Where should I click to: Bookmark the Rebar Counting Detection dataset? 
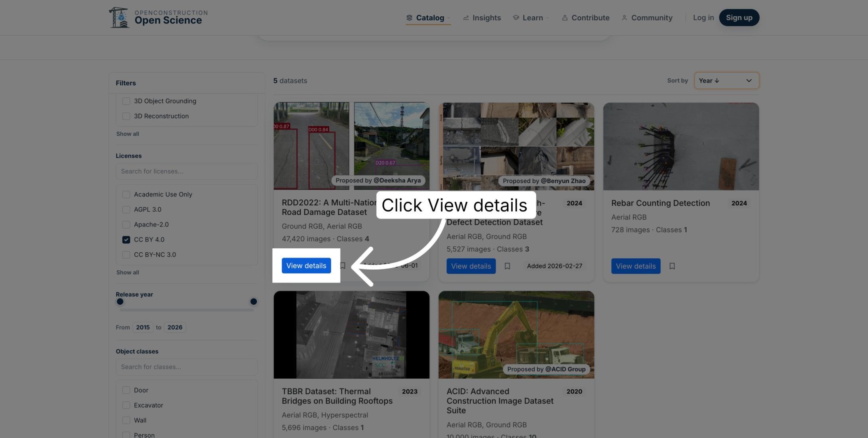coord(672,266)
